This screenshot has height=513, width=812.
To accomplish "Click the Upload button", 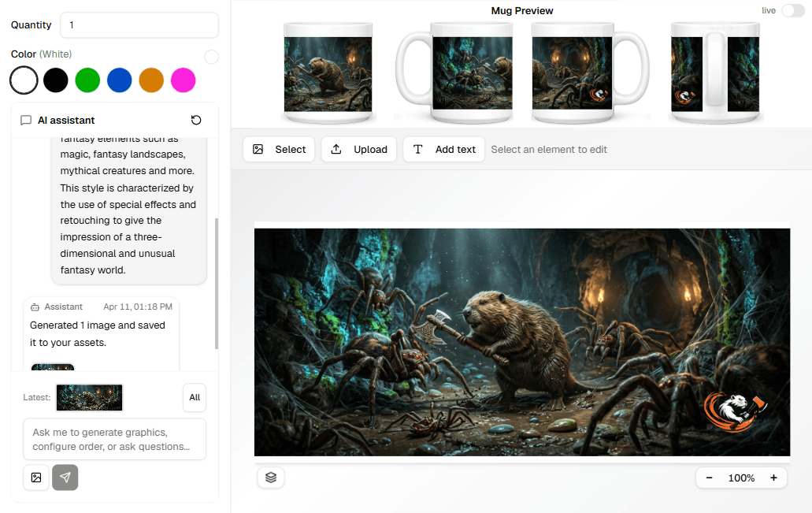I will point(359,149).
